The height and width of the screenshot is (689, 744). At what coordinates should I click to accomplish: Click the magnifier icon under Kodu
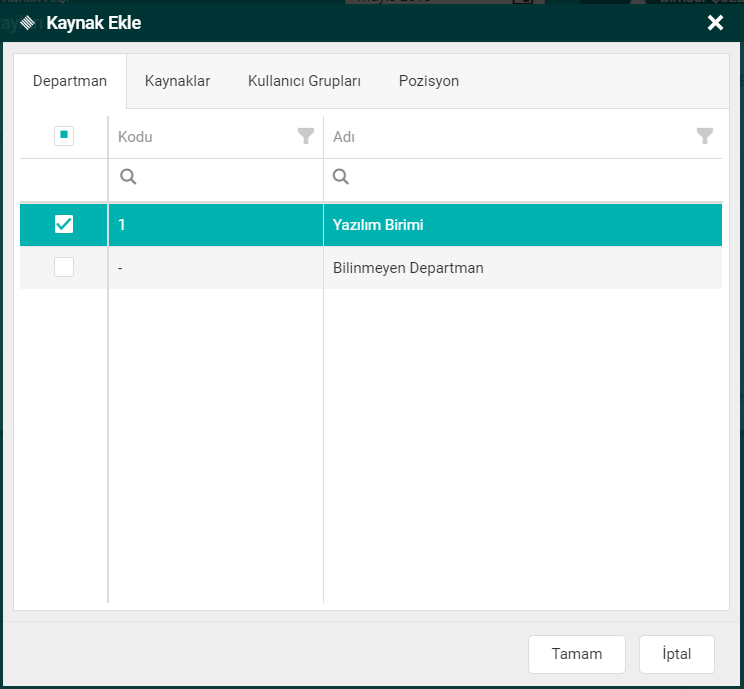pyautogui.click(x=128, y=177)
